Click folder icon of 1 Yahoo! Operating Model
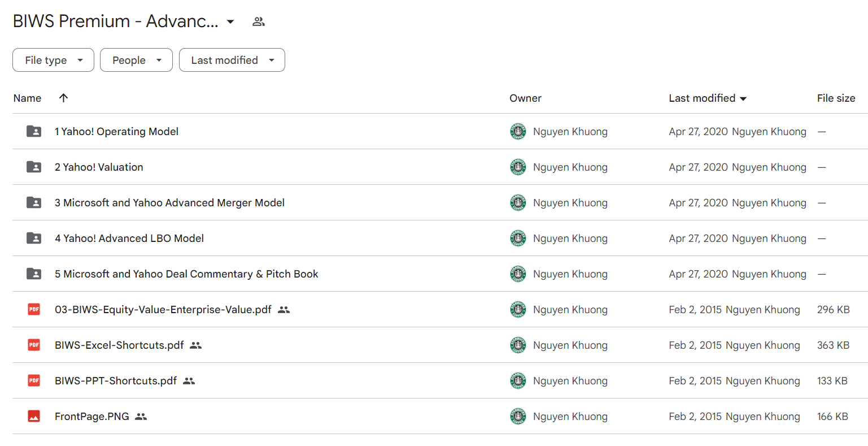 34,131
